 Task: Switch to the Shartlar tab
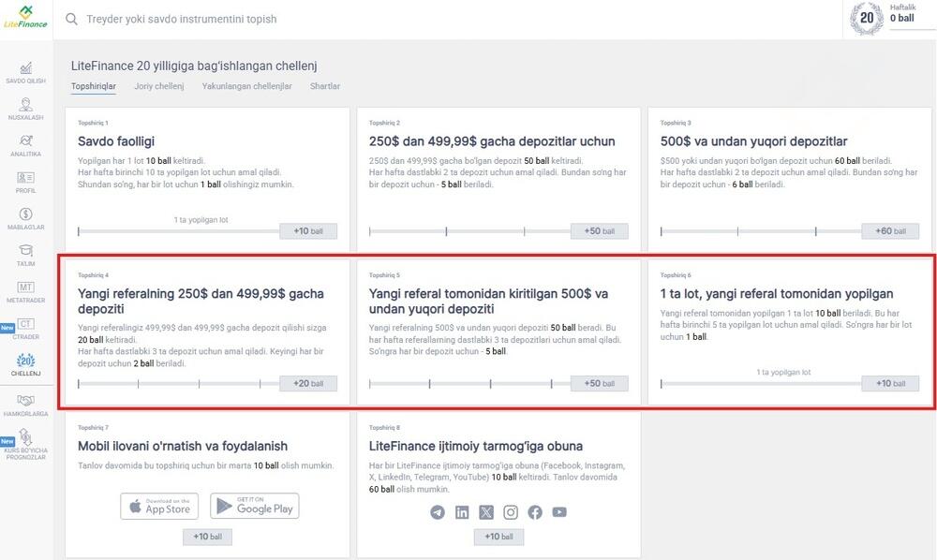[325, 85]
